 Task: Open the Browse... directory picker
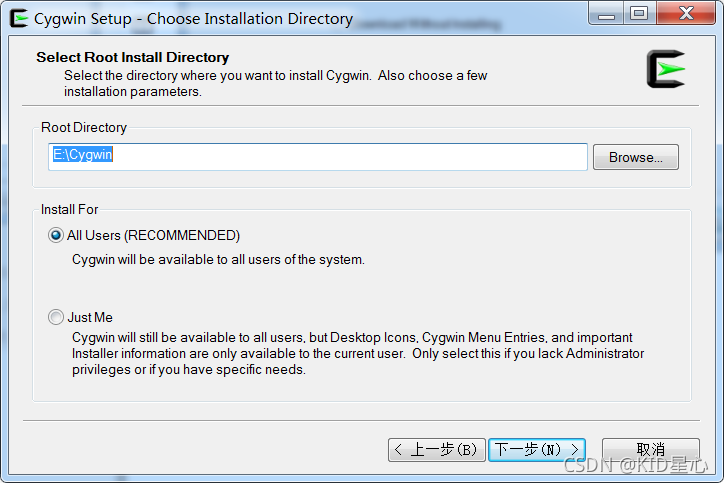click(635, 157)
